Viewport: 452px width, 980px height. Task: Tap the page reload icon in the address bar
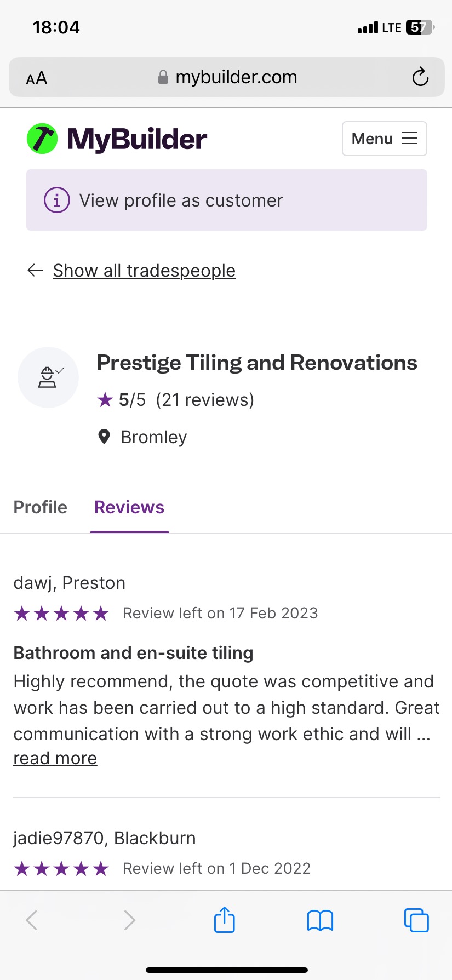pyautogui.click(x=420, y=77)
